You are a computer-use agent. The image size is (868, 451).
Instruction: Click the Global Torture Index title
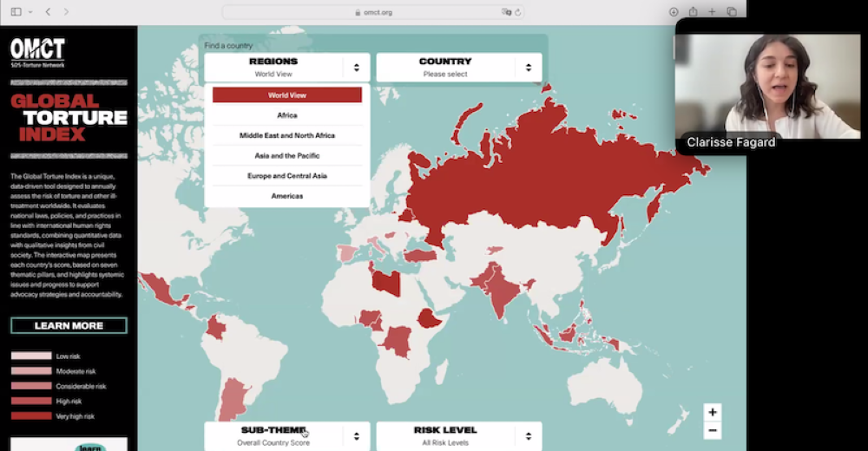tap(69, 117)
